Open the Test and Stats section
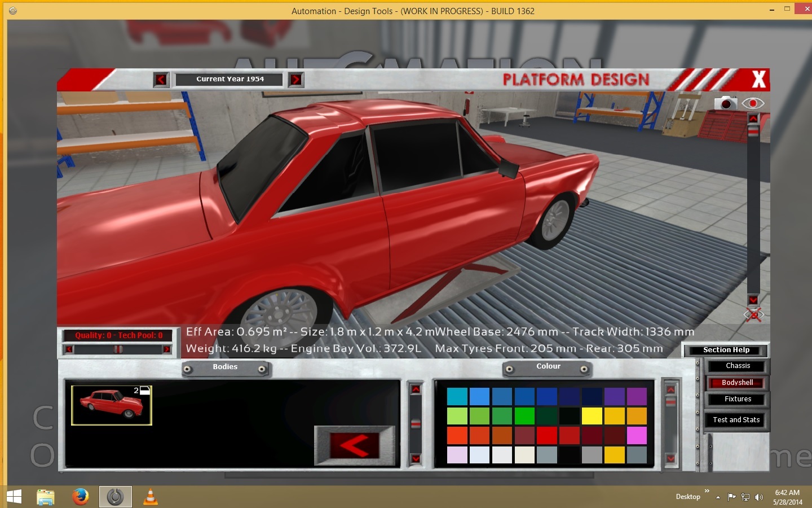This screenshot has height=508, width=812. click(736, 420)
